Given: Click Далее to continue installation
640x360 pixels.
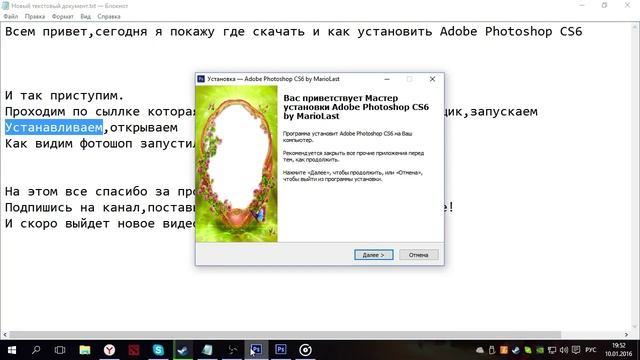Looking at the screenshot, I should (x=373, y=255).
